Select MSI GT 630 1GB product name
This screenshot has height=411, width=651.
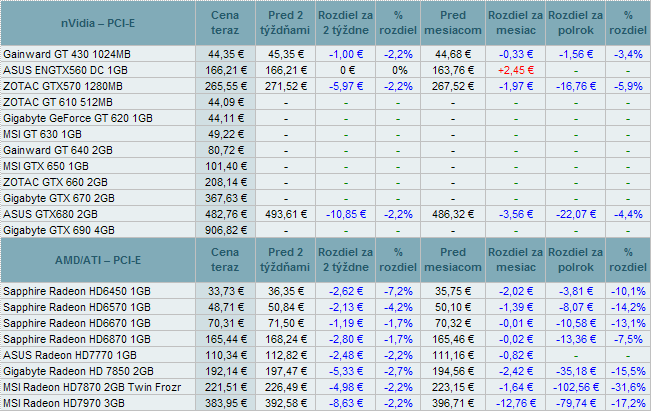(42, 134)
